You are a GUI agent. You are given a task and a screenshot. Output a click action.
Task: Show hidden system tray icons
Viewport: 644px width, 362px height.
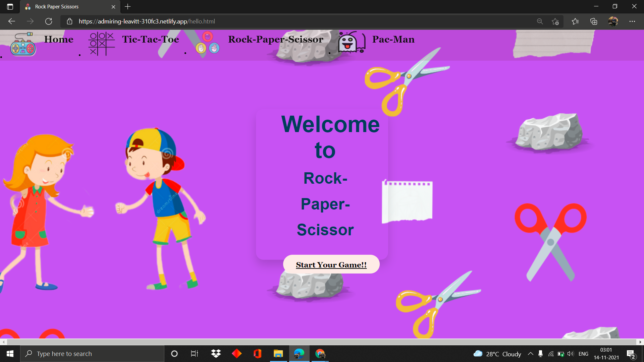(x=530, y=354)
